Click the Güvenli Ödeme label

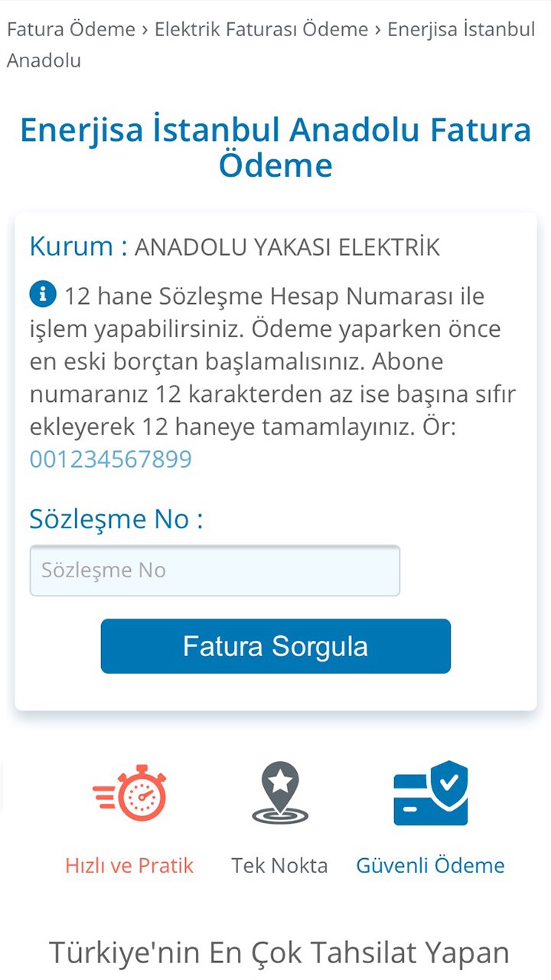click(x=430, y=866)
